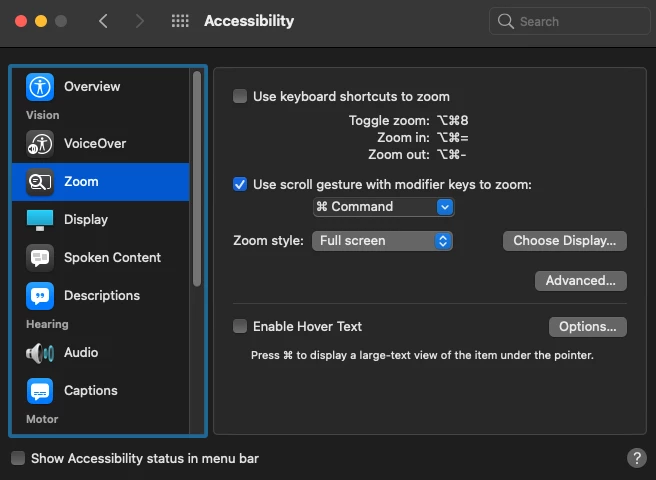
Task: Click the Toggle zoom shortcut text
Action: [408, 121]
